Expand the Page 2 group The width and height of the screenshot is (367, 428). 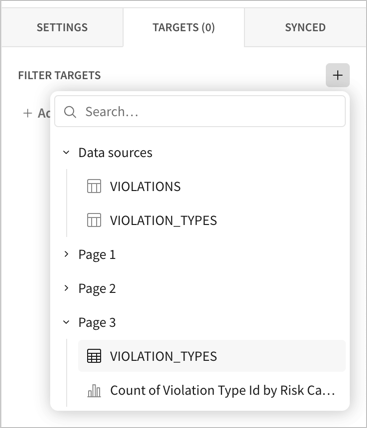pyautogui.click(x=66, y=288)
